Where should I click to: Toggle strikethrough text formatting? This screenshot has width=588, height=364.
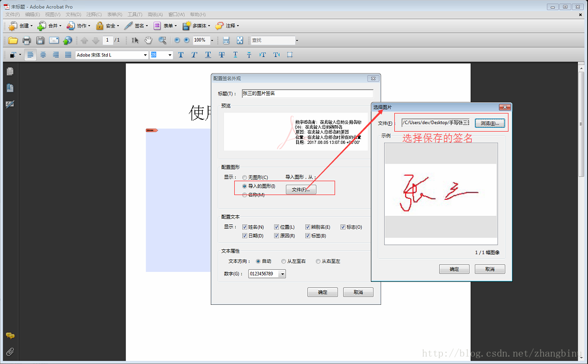[221, 55]
